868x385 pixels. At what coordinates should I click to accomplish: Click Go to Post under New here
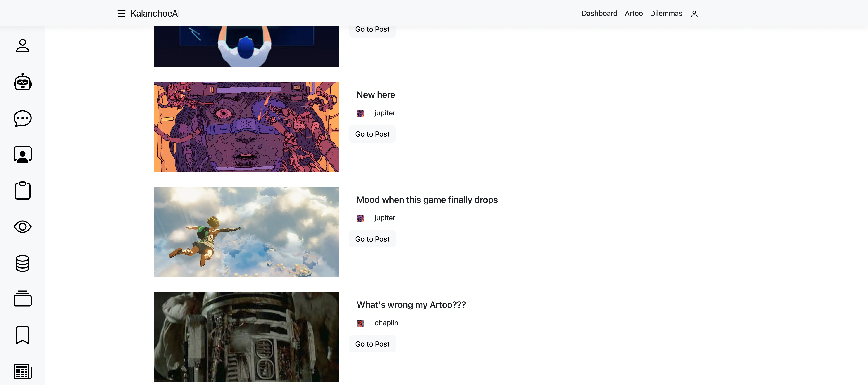click(x=372, y=134)
